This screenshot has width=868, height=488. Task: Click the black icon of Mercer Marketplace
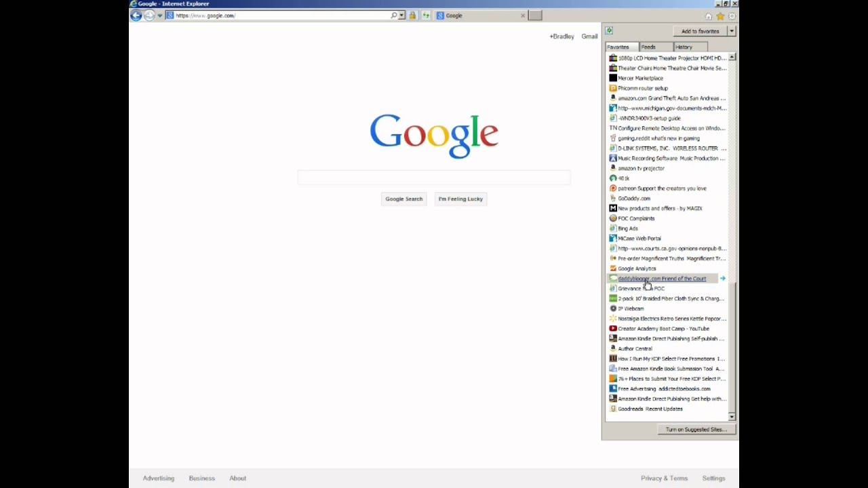(x=613, y=78)
